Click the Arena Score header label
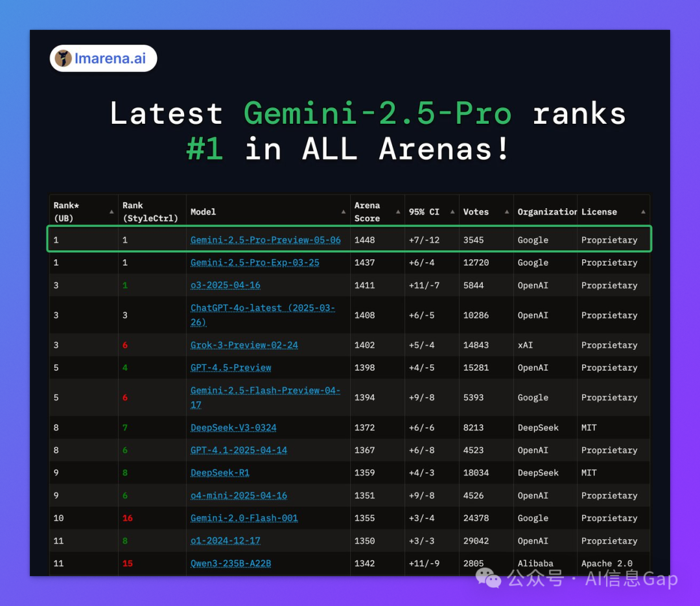The image size is (700, 606). click(367, 212)
